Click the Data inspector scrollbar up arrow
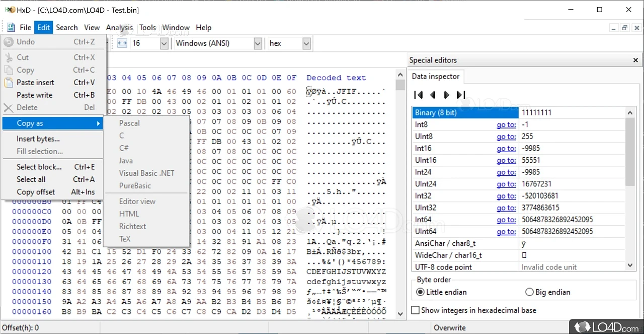The image size is (644, 334). click(630, 112)
